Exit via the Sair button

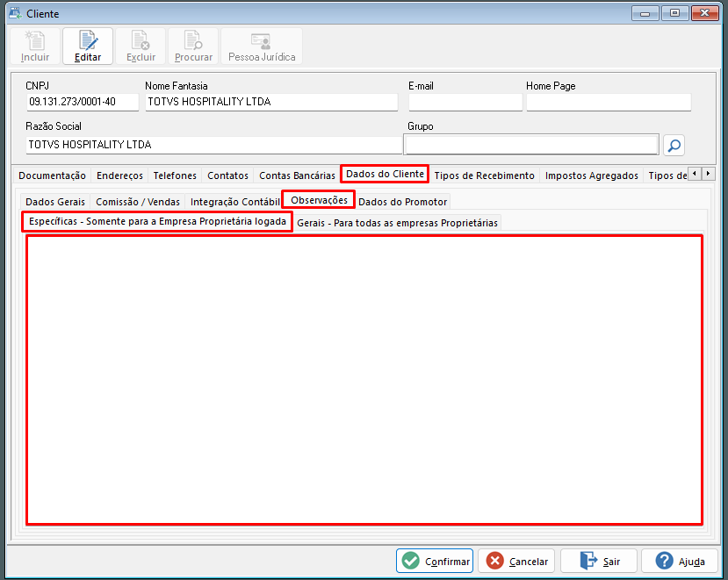(598, 561)
